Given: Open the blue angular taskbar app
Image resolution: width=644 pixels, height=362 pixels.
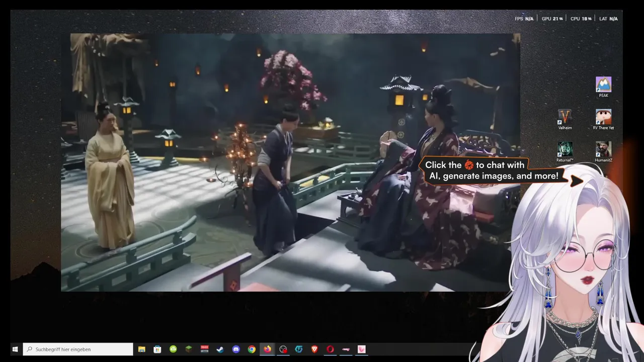Looking at the screenshot, I should tap(299, 349).
